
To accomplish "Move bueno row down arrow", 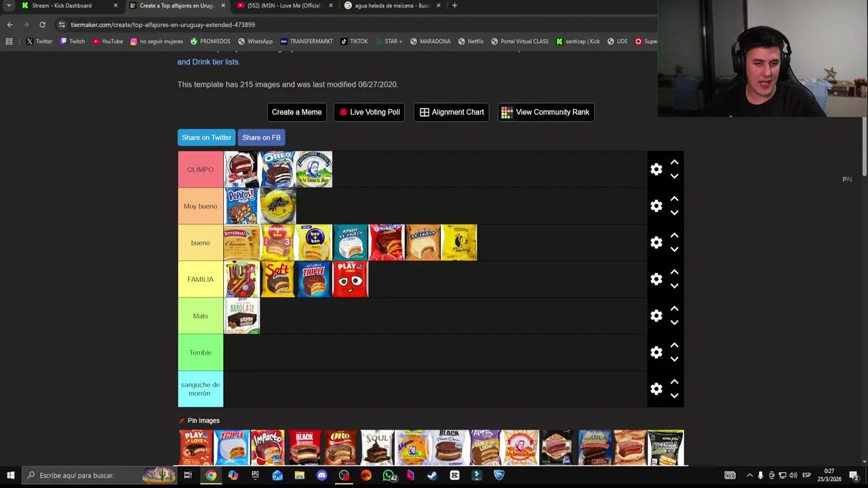I will [x=674, y=249].
